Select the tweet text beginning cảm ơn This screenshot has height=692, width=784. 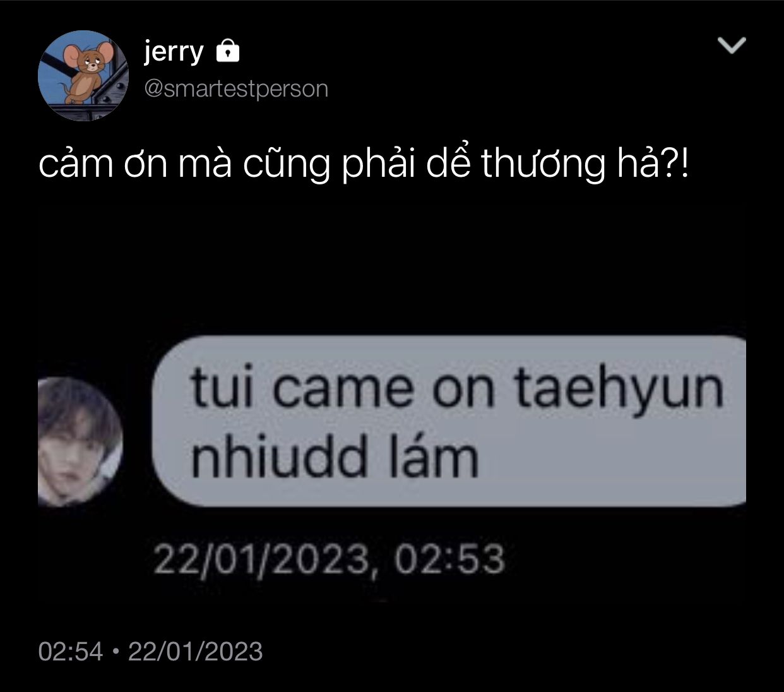364,164
